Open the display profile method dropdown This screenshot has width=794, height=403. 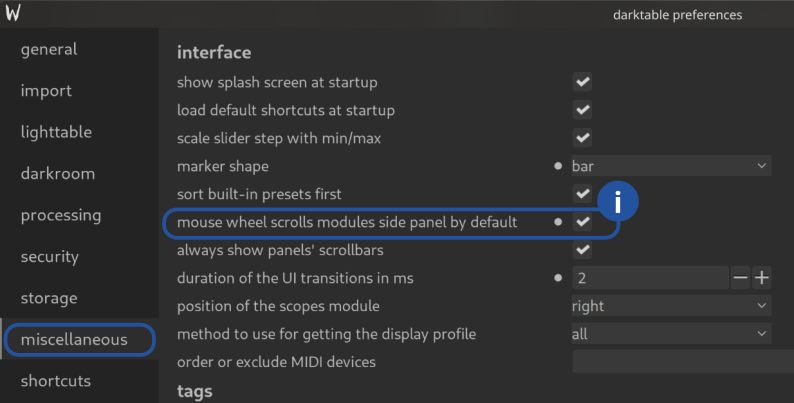pos(670,334)
